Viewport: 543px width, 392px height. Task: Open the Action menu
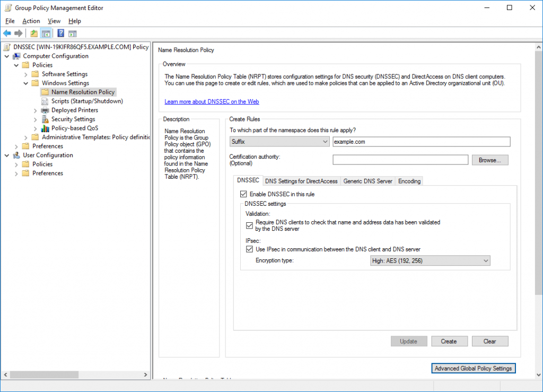tap(31, 21)
